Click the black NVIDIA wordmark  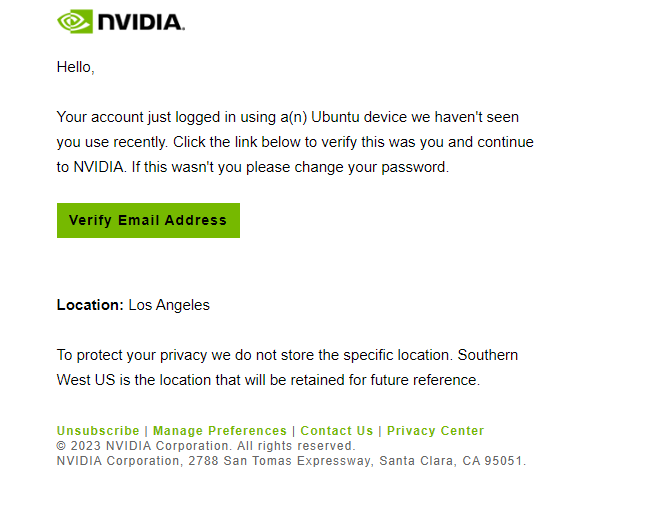click(141, 22)
